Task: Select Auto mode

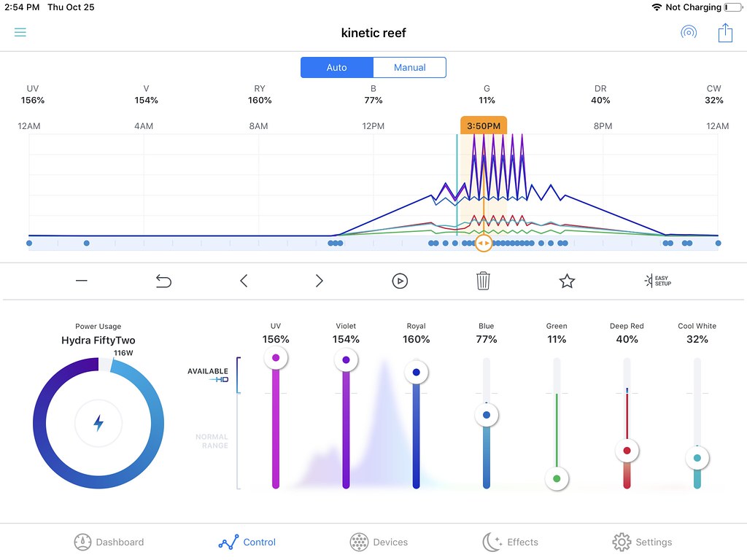Action: pyautogui.click(x=337, y=68)
